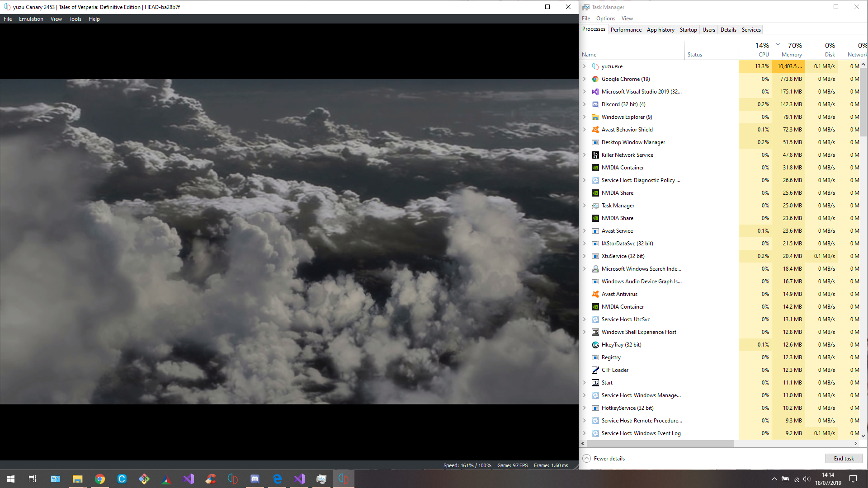Sort processes by the Disk column
This screenshot has width=868, height=488.
point(821,50)
